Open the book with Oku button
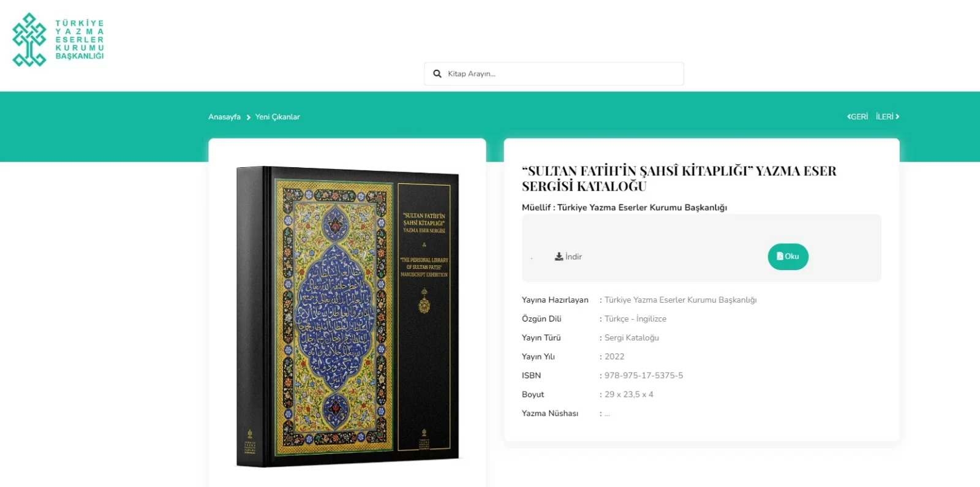The width and height of the screenshot is (980, 487). click(x=788, y=257)
